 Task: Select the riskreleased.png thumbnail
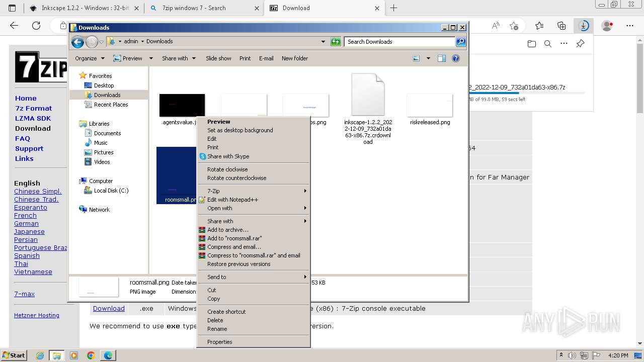(x=430, y=105)
